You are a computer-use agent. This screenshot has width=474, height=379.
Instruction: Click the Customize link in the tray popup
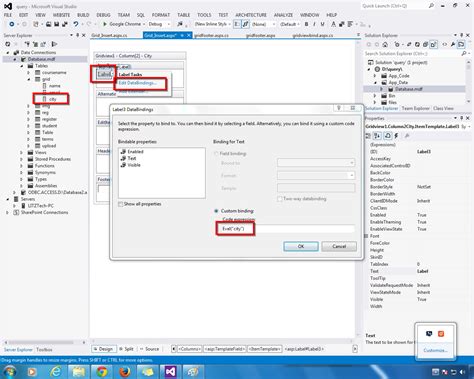click(435, 350)
